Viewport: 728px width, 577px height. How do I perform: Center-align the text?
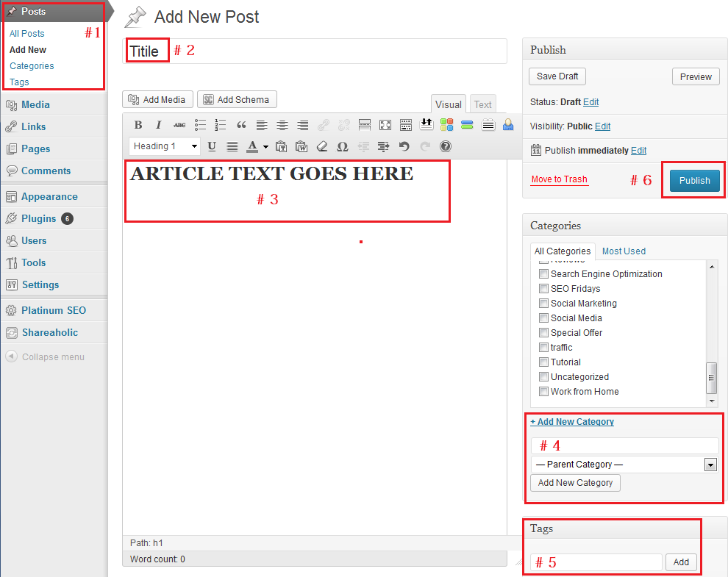(282, 125)
